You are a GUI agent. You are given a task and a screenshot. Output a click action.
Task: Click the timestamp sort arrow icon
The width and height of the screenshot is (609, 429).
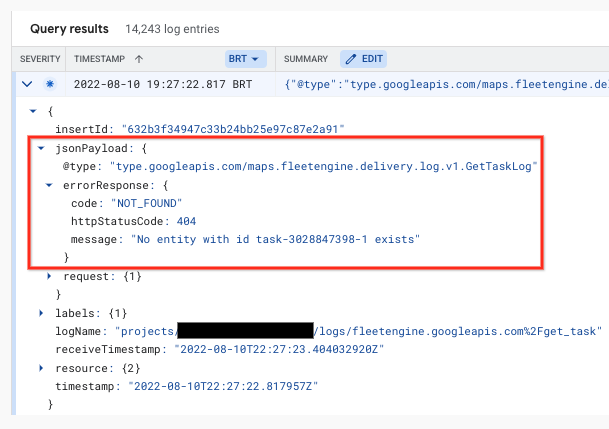pos(137,59)
